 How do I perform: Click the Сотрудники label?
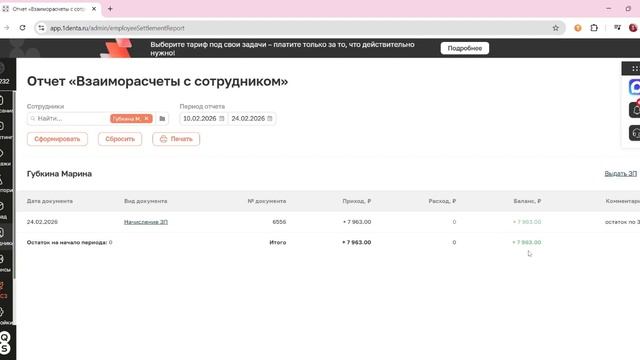(x=45, y=106)
